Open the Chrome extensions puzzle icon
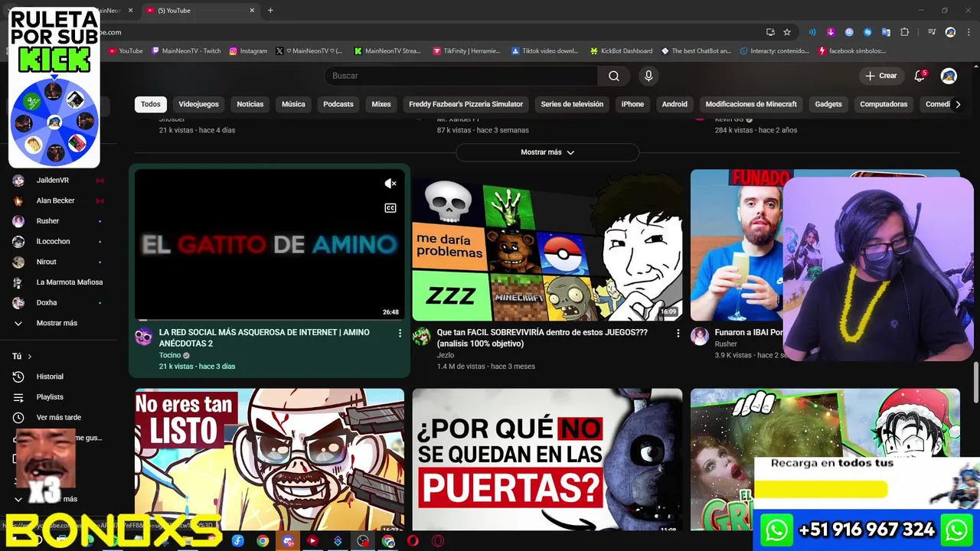Image resolution: width=980 pixels, height=551 pixels. [x=904, y=32]
